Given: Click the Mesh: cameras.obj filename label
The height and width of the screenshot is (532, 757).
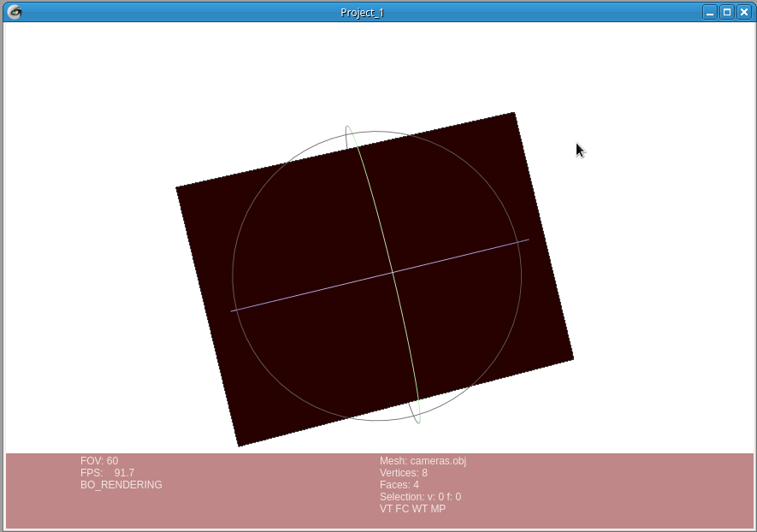Looking at the screenshot, I should 423,460.
